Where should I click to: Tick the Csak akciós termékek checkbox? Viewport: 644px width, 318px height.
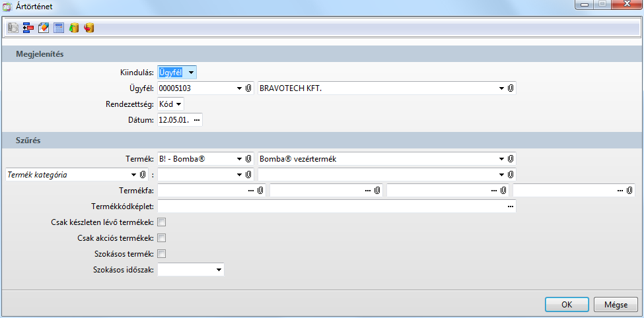click(162, 238)
